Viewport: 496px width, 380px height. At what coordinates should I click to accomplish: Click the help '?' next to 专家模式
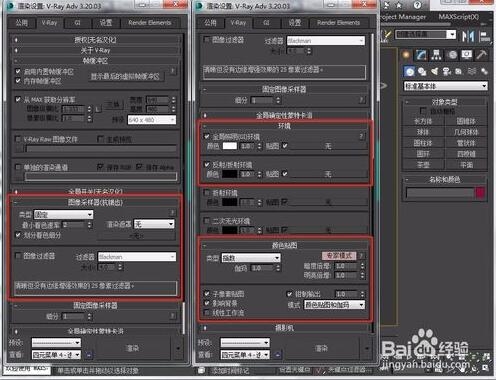(361, 256)
